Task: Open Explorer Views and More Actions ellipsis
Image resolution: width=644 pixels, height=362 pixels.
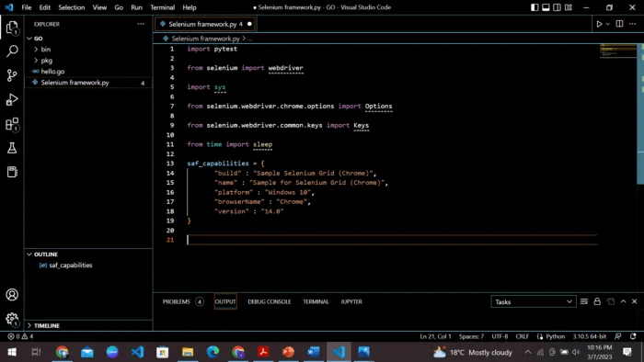Action: point(141,24)
